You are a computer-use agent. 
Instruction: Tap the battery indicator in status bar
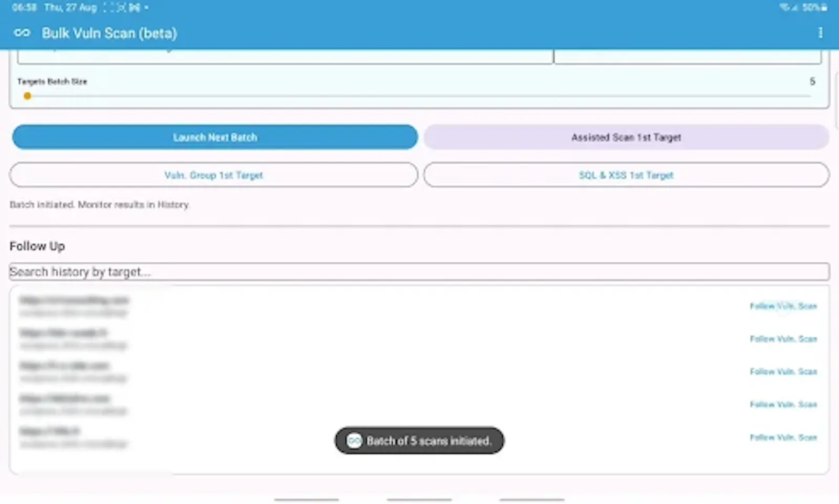click(x=814, y=7)
